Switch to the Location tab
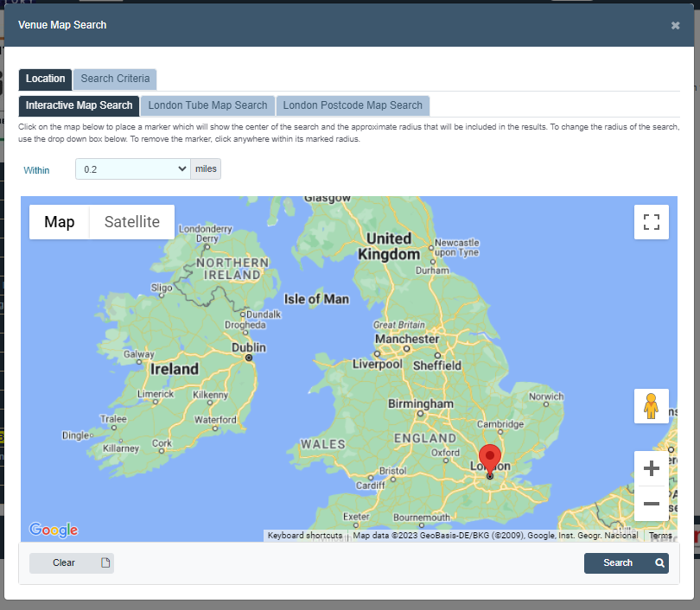This screenshot has width=700, height=610. coord(45,79)
